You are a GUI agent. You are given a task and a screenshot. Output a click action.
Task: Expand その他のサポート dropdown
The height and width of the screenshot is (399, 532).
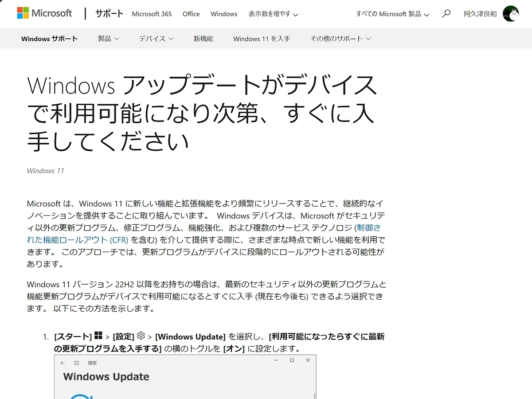tap(340, 39)
